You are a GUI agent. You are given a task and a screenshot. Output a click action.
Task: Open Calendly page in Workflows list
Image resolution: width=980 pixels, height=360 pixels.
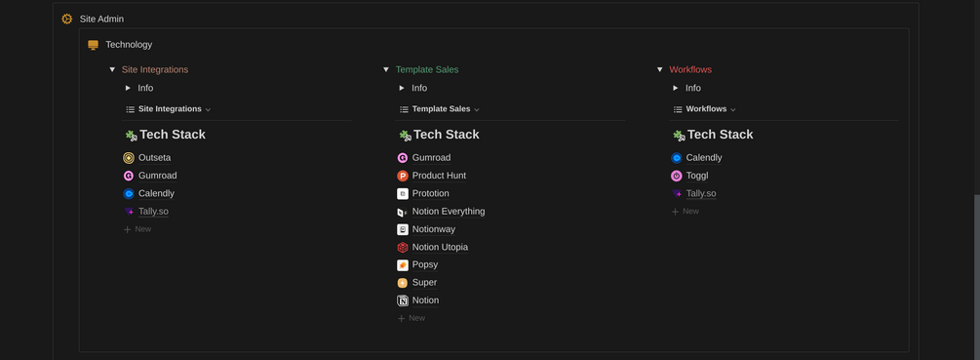[704, 158]
